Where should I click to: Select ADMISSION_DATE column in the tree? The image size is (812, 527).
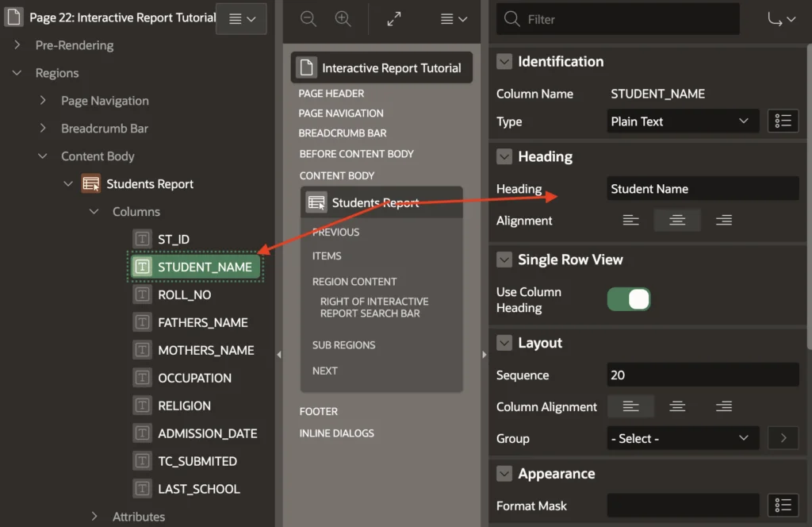(x=208, y=433)
